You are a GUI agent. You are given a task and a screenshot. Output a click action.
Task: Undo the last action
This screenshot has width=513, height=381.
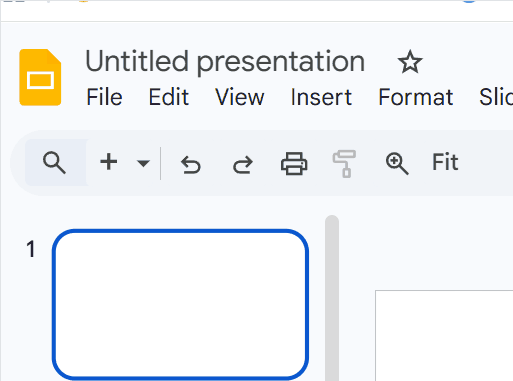[x=191, y=164]
